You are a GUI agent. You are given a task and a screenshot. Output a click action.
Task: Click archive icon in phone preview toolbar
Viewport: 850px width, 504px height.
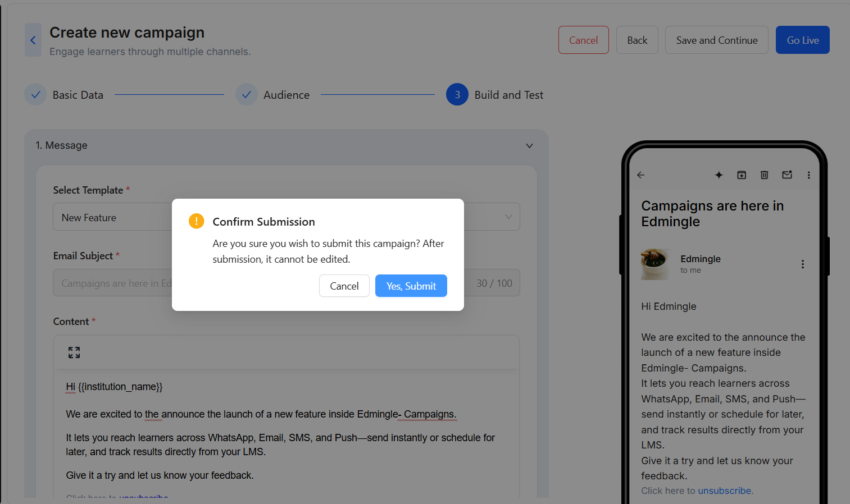pyautogui.click(x=742, y=175)
